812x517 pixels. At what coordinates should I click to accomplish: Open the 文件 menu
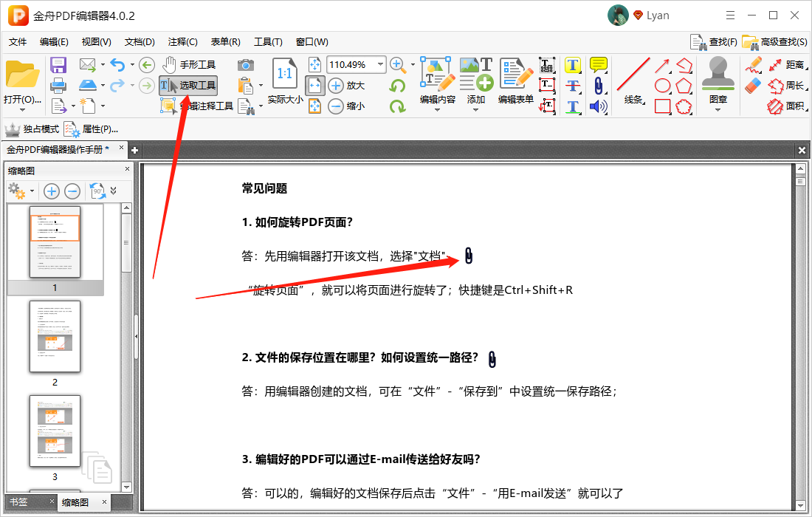pyautogui.click(x=18, y=42)
